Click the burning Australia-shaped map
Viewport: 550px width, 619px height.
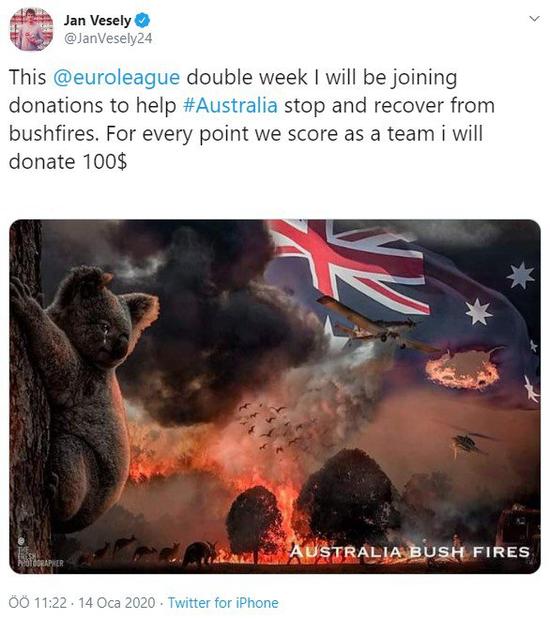(x=463, y=369)
